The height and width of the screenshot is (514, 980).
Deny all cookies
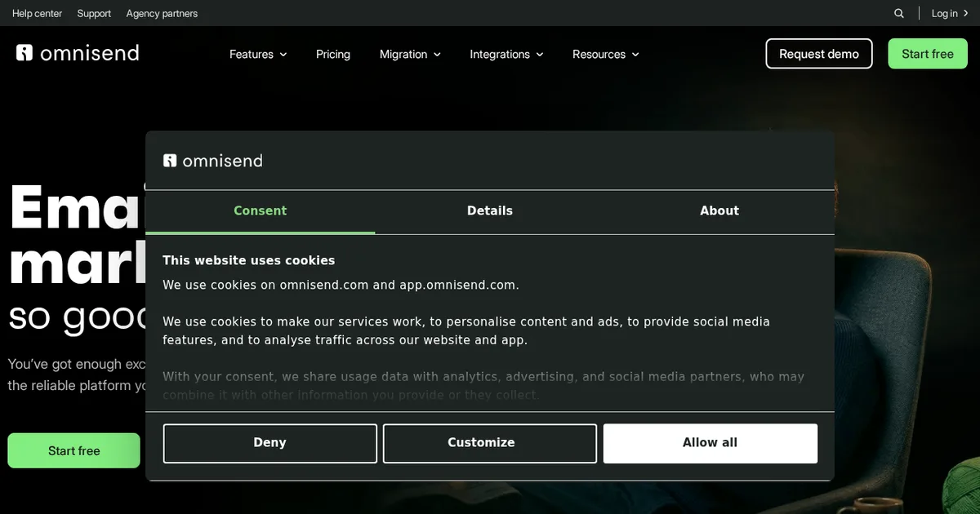[x=269, y=443]
